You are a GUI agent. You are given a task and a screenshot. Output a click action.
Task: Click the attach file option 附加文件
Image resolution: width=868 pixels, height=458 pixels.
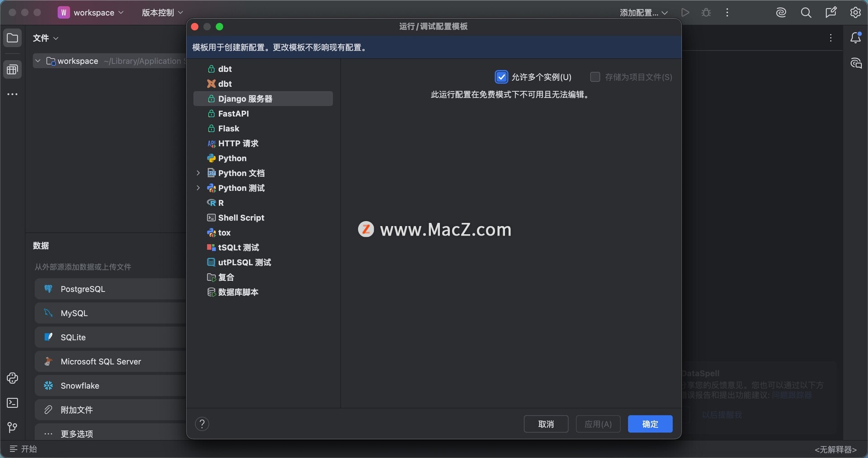point(110,410)
